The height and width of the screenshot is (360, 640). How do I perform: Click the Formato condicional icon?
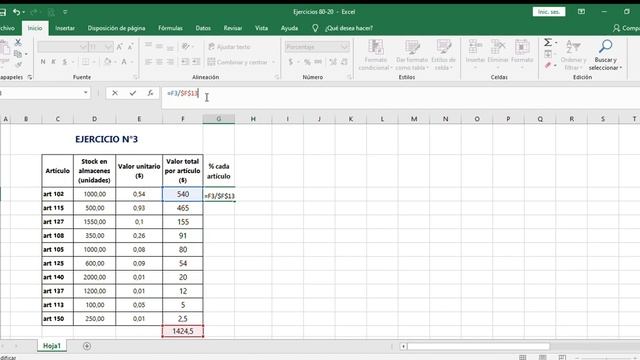coord(376,47)
